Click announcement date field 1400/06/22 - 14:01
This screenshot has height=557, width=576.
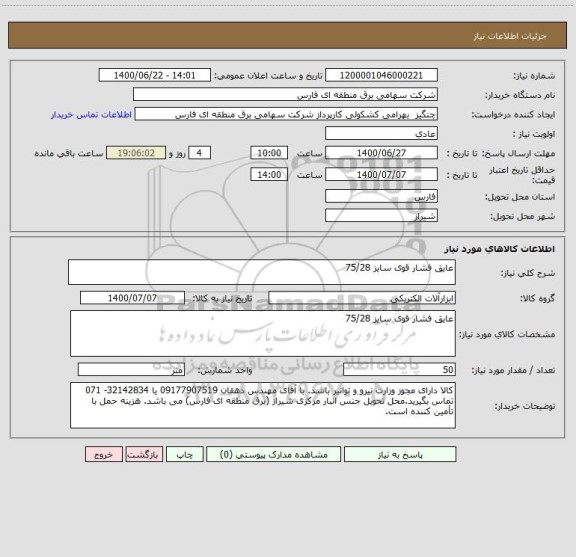tap(155, 75)
